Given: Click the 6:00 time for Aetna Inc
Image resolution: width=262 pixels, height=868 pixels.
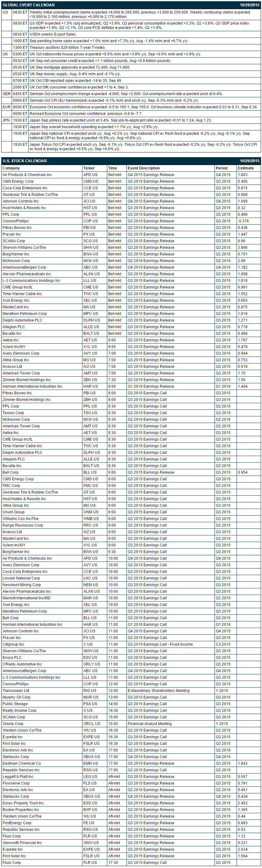Looking at the screenshot, I should click(x=112, y=340).
